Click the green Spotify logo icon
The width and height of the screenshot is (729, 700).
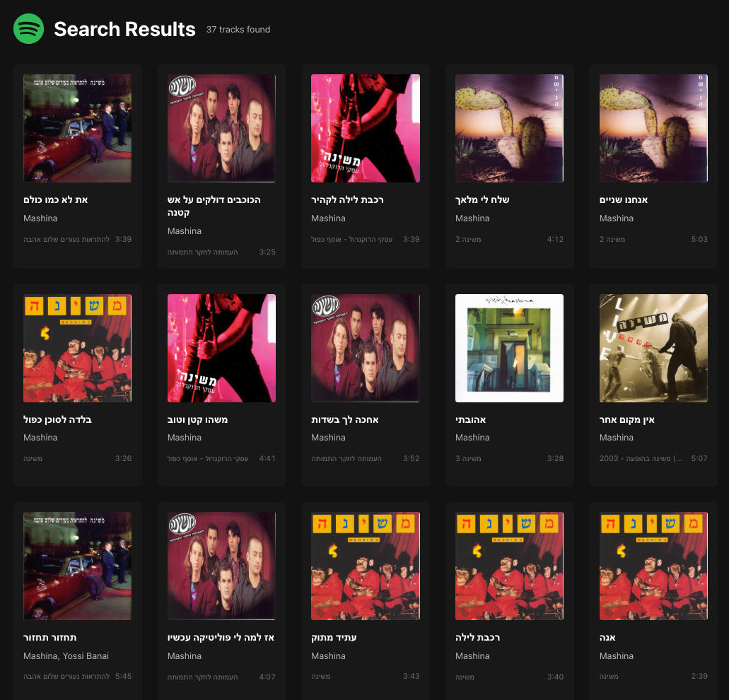point(29,29)
